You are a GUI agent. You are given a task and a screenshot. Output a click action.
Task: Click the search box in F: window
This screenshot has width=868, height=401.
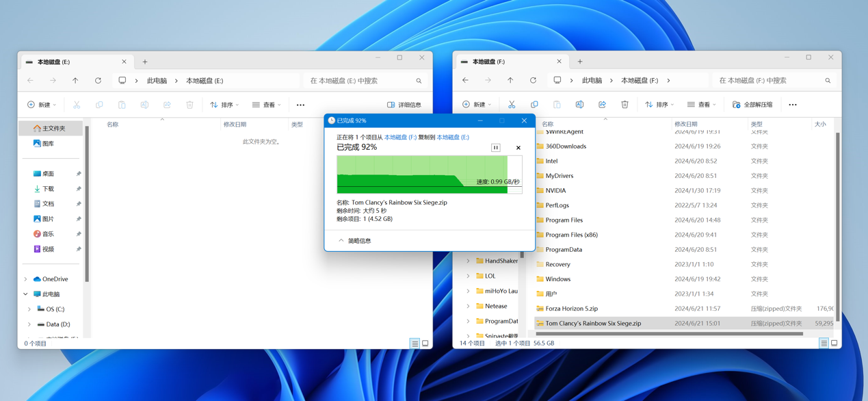pos(775,81)
